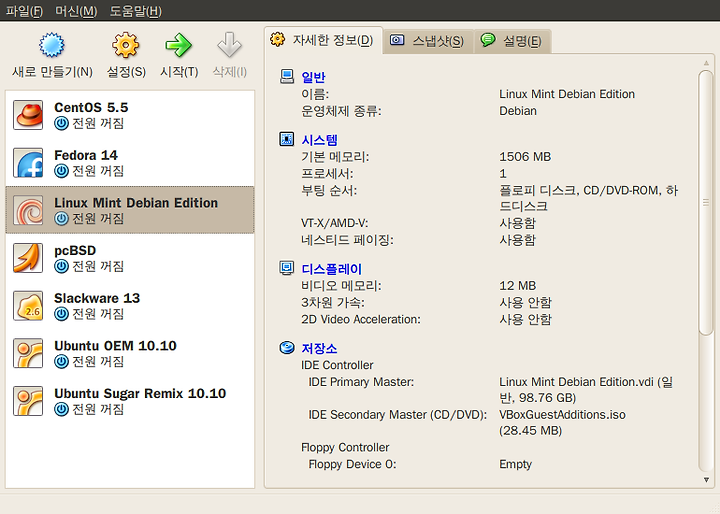The height and width of the screenshot is (514, 720).
Task: Select the Slackware 13 2.6 icon
Action: [28, 306]
